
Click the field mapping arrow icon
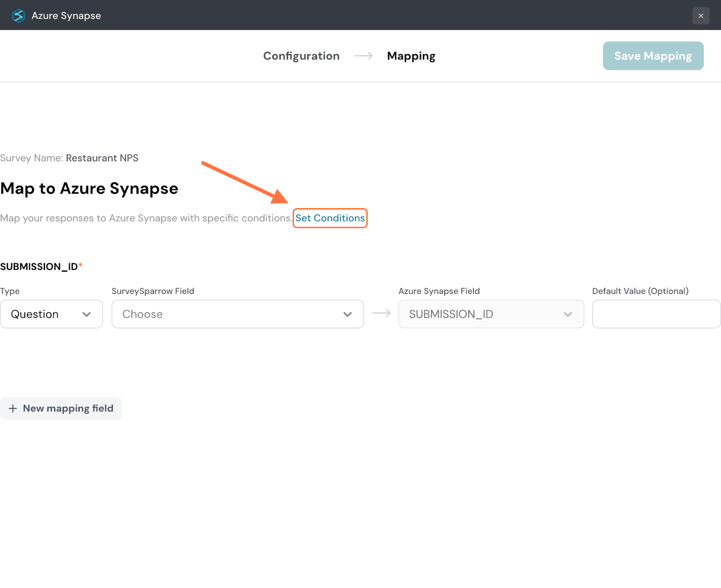coord(381,313)
